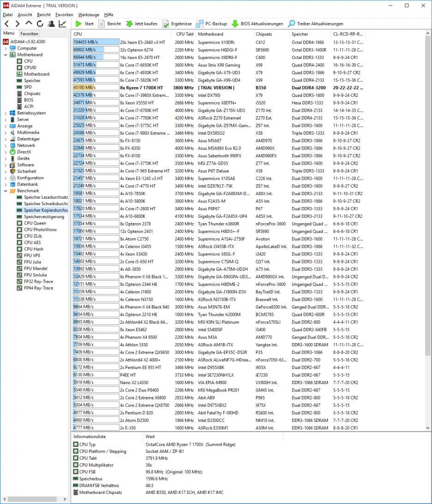Open the Ansicht menu
Screen dimensions: 432x504
point(25,14)
